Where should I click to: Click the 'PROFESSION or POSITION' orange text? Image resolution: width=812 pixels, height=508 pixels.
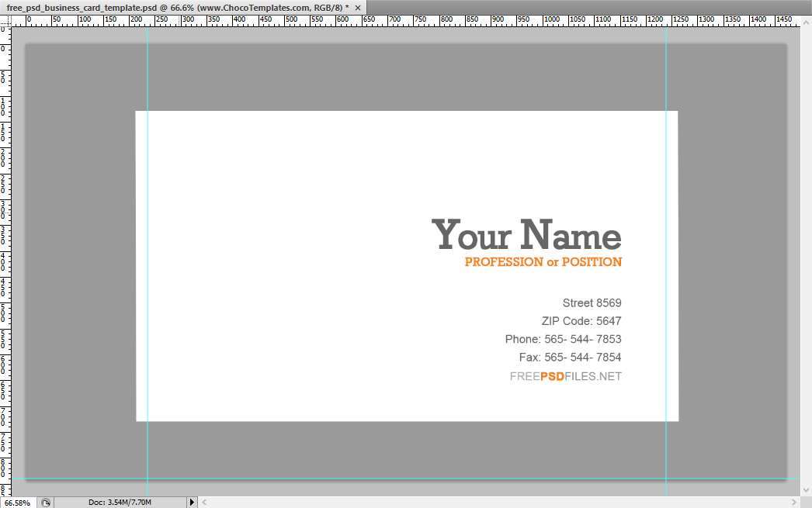point(543,262)
